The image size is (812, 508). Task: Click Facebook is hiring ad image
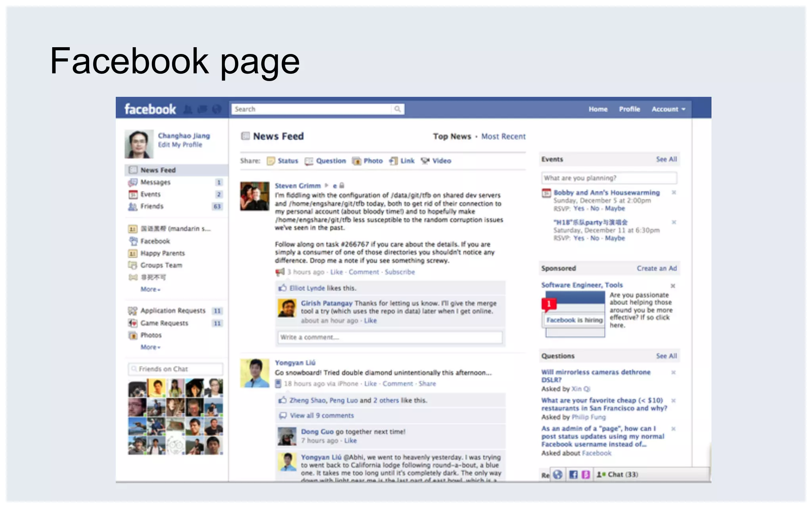tap(574, 314)
